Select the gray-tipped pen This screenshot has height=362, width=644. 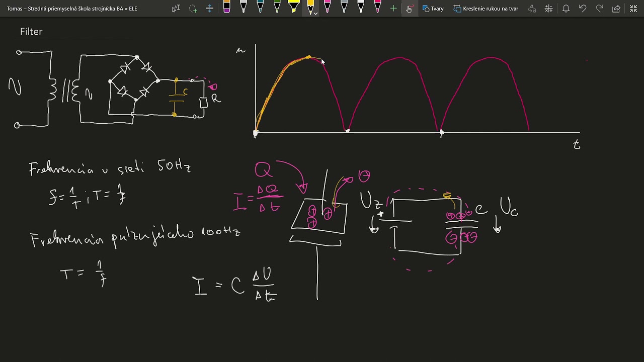344,8
